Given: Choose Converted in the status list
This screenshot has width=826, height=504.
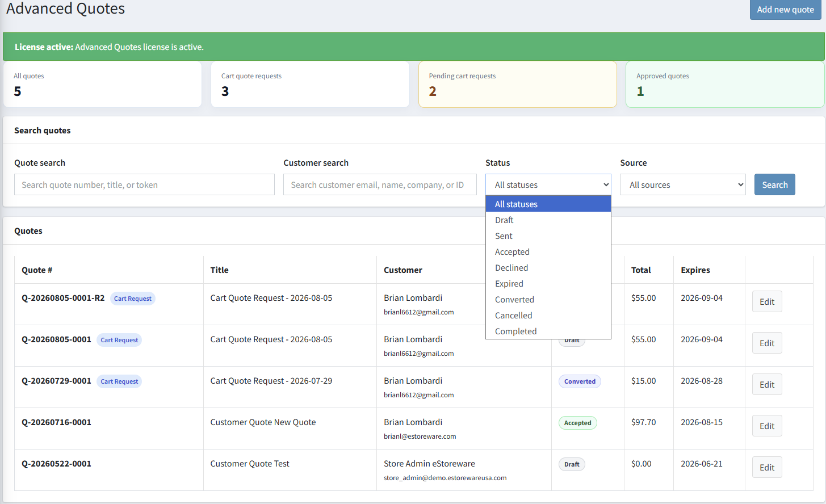Looking at the screenshot, I should coord(548,299).
